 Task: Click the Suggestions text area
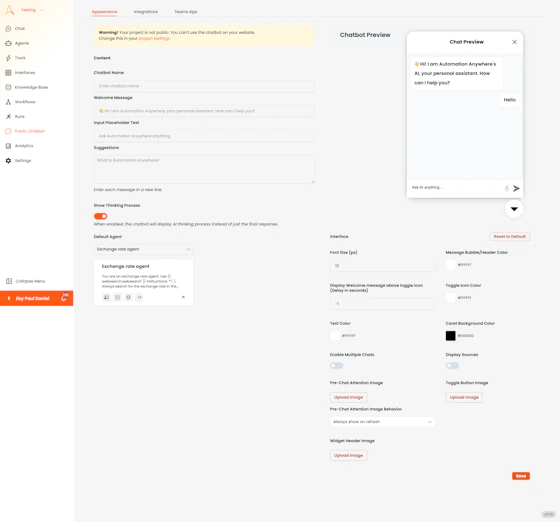(x=204, y=169)
